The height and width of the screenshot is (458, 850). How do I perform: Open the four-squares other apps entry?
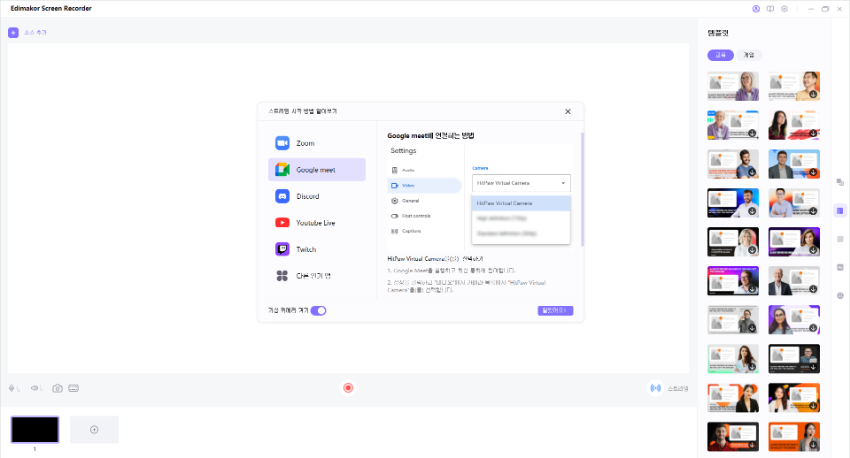click(x=317, y=276)
